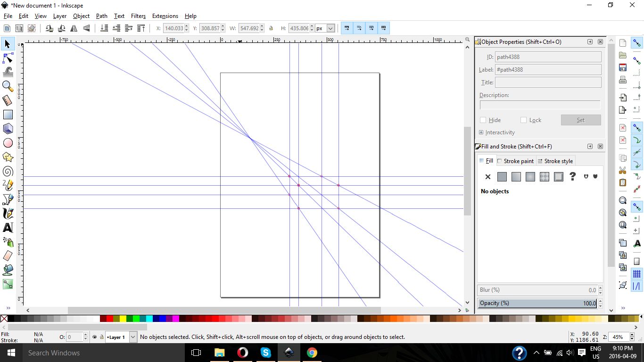Select the Rectangle tool
Viewport: 644px width, 362px height.
(x=8, y=115)
